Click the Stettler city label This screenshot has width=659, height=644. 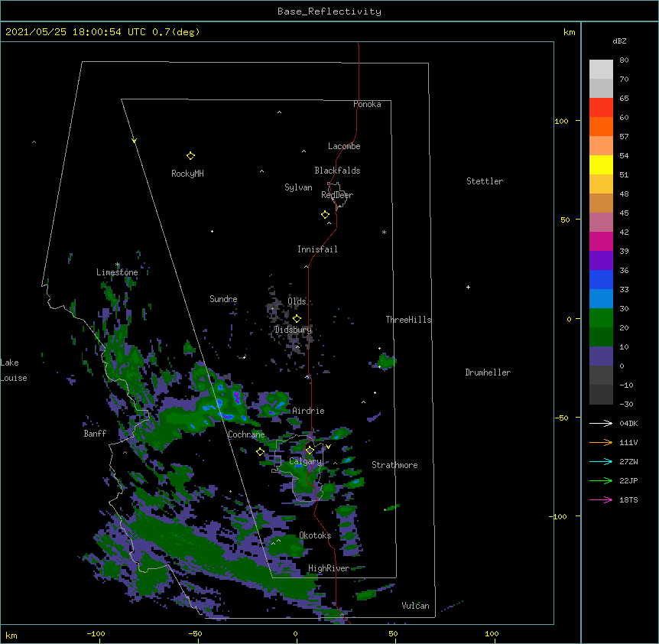pos(485,181)
